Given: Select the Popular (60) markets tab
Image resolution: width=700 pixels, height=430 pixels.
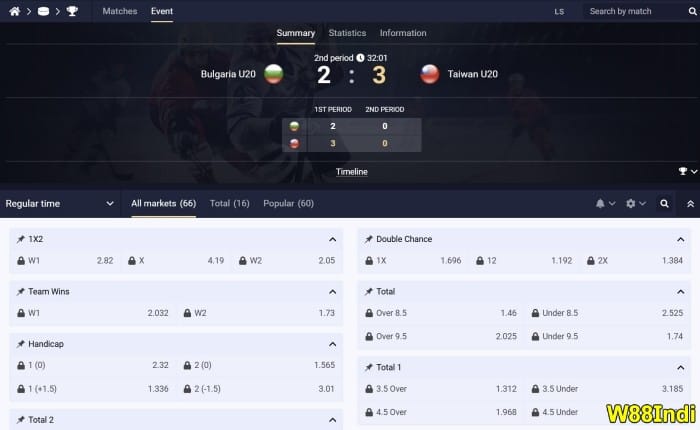Looking at the screenshot, I should tap(288, 203).
